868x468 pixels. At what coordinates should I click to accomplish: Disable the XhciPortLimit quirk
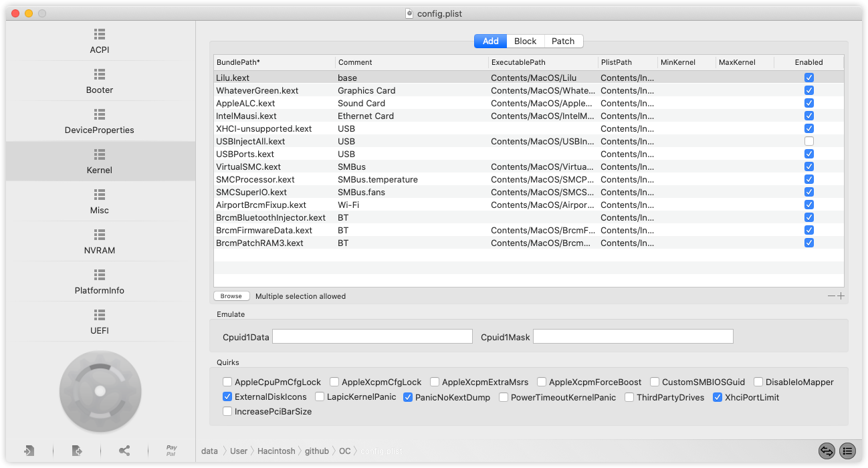pyautogui.click(x=718, y=397)
